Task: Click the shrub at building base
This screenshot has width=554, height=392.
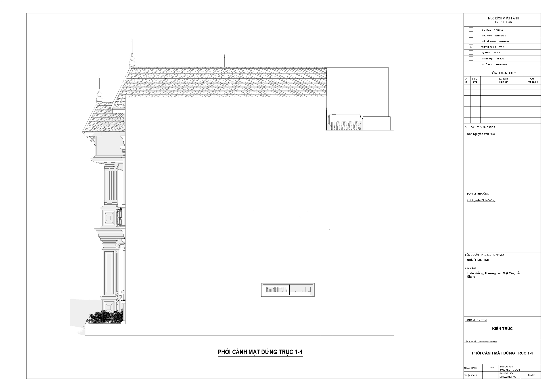Action: pyautogui.click(x=105, y=317)
